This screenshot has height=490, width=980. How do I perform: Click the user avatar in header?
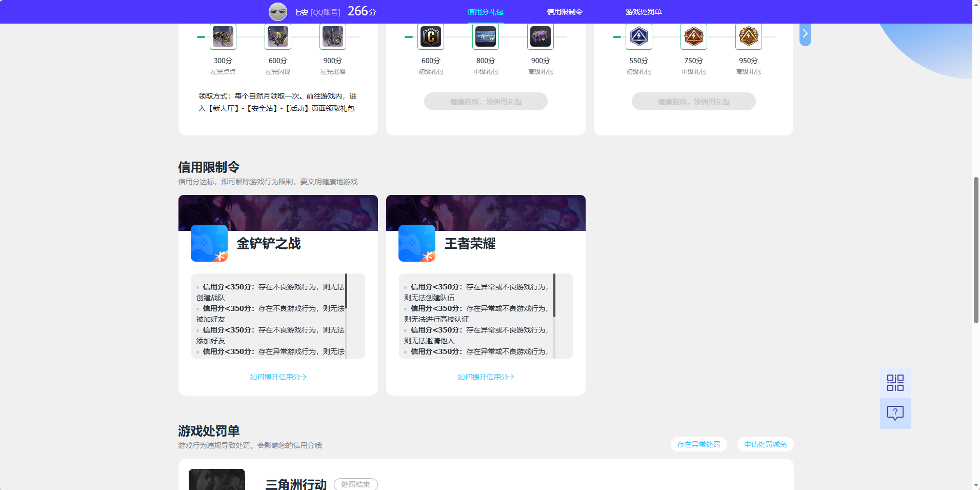[278, 11]
